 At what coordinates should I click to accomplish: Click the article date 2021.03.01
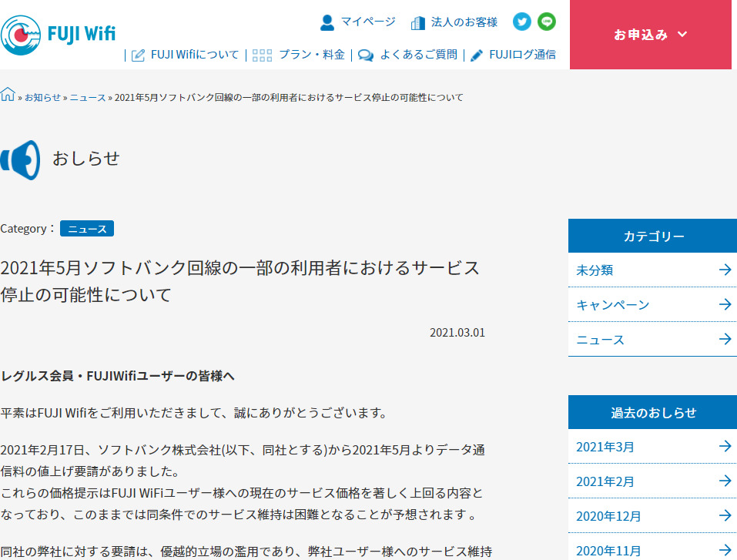pos(457,333)
